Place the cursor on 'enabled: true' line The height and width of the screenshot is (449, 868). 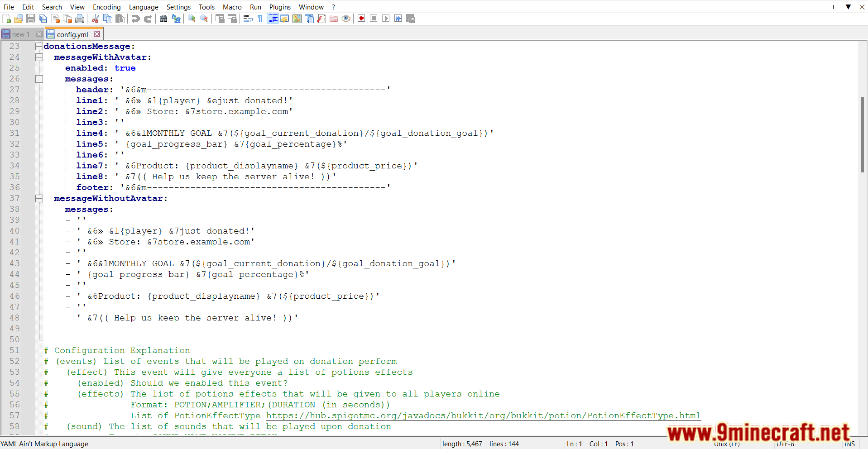click(x=100, y=68)
